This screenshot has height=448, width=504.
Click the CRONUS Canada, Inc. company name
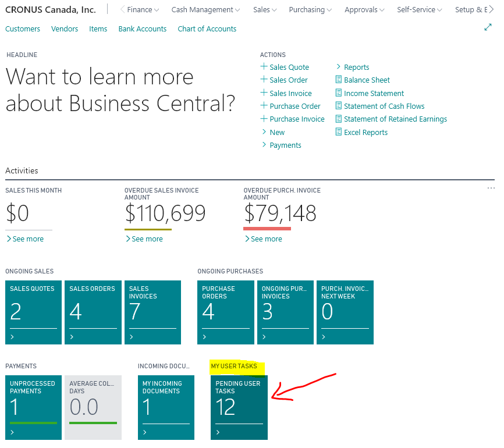(51, 10)
